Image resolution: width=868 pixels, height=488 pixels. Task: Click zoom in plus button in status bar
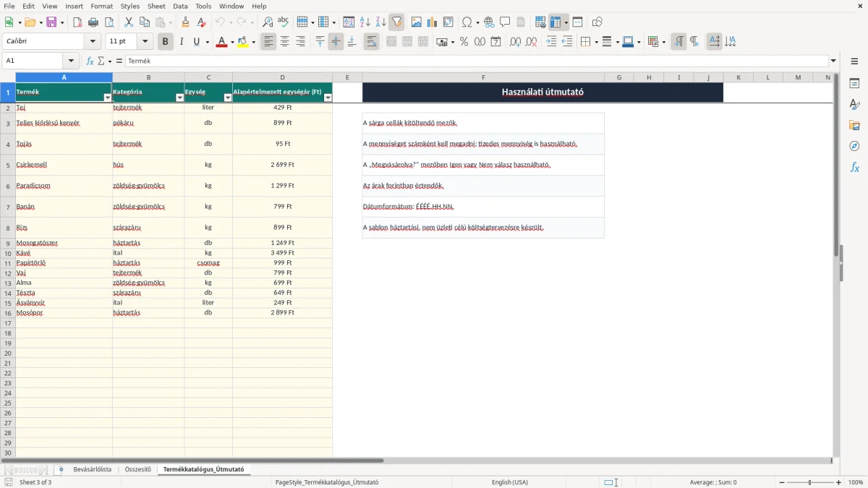838,482
